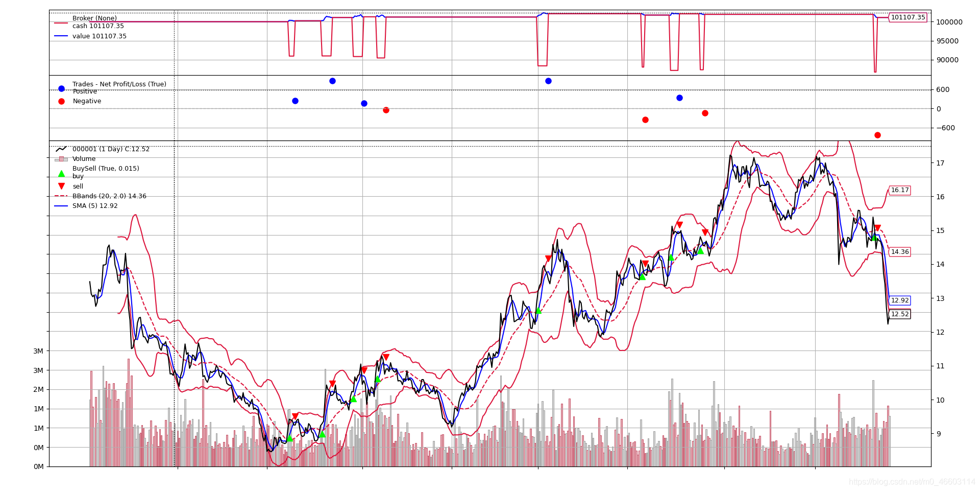Image resolution: width=980 pixels, height=491 pixels.
Task: Click the 90000 broker axis tick label
Action: 947,60
